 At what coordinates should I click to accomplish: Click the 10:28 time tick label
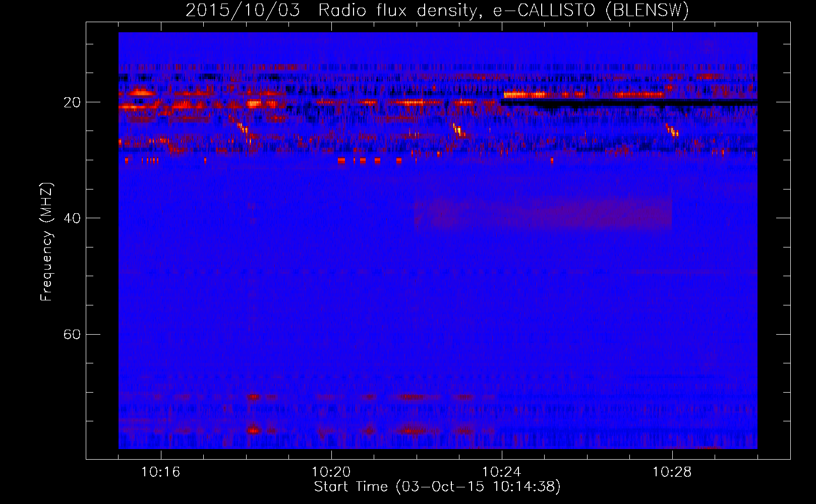(x=672, y=472)
